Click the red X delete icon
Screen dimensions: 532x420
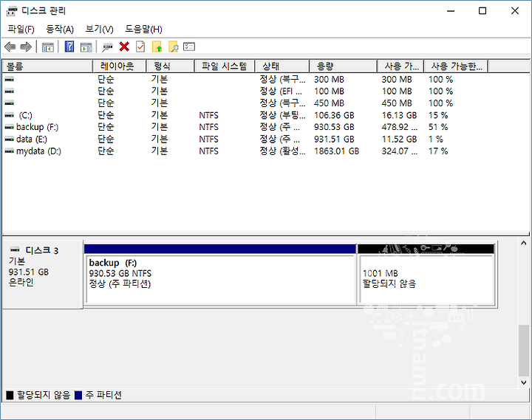(x=124, y=47)
